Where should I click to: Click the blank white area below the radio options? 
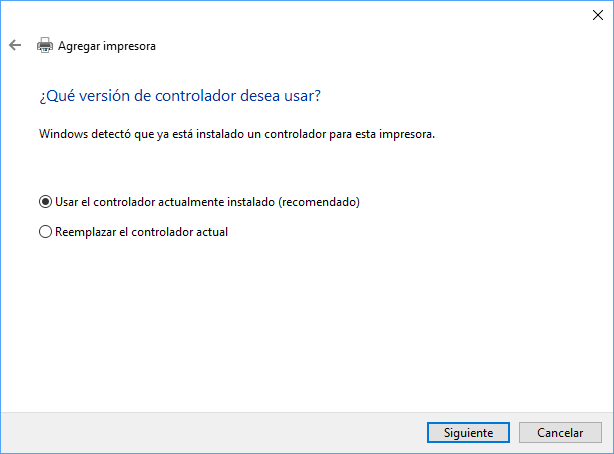[x=300, y=320]
